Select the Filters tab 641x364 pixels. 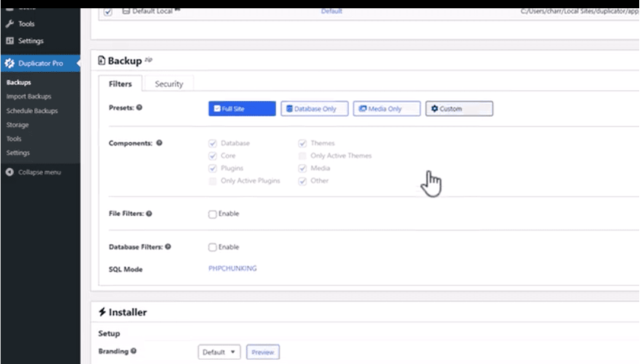click(x=120, y=84)
